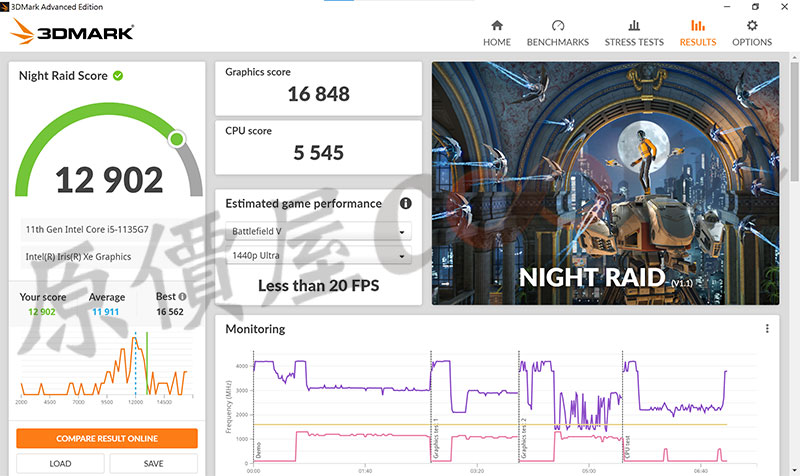This screenshot has width=800, height=476.
Task: Open the OPTIONS tab
Action: 752,34
